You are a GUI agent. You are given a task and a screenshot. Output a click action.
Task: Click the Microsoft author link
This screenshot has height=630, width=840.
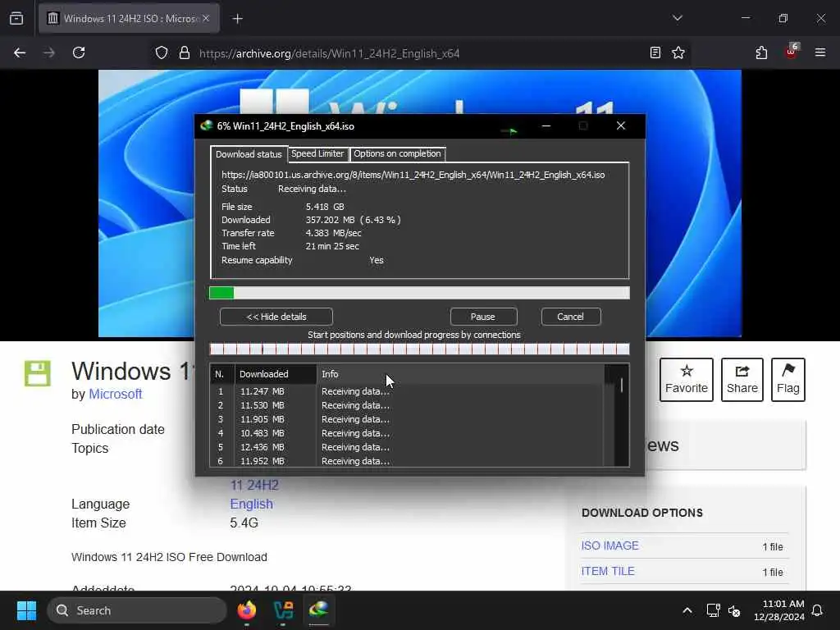(115, 395)
